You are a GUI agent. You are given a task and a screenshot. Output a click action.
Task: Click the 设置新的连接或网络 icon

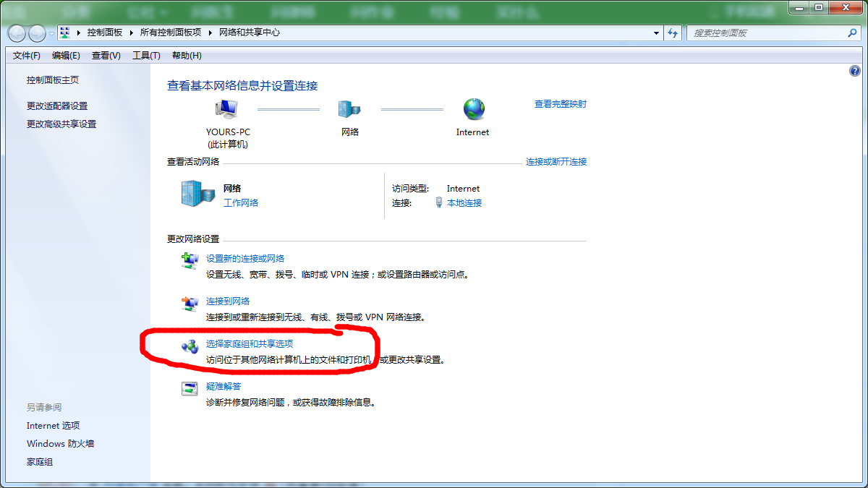click(190, 260)
